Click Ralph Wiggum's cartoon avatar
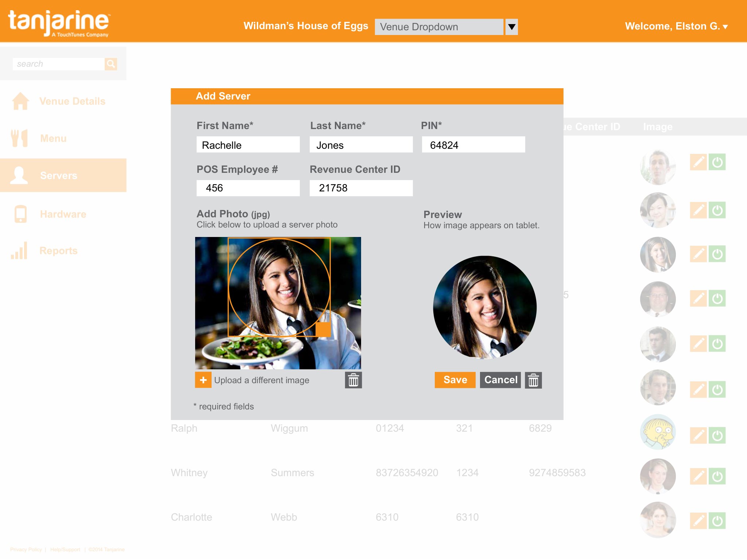This screenshot has width=747, height=560. coord(658,432)
